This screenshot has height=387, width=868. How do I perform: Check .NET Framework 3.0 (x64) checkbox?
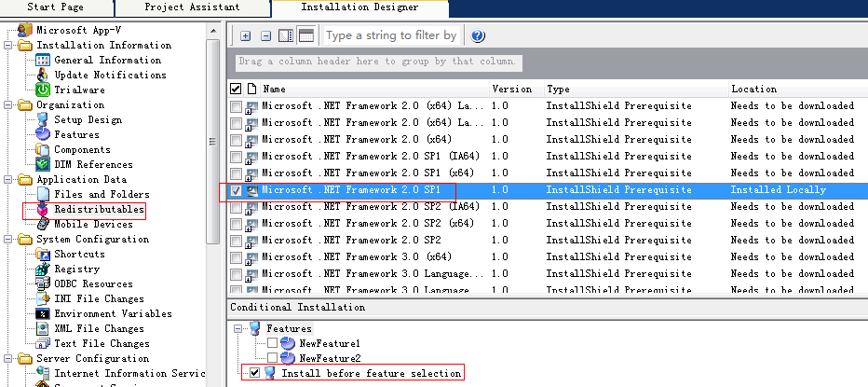click(x=237, y=257)
